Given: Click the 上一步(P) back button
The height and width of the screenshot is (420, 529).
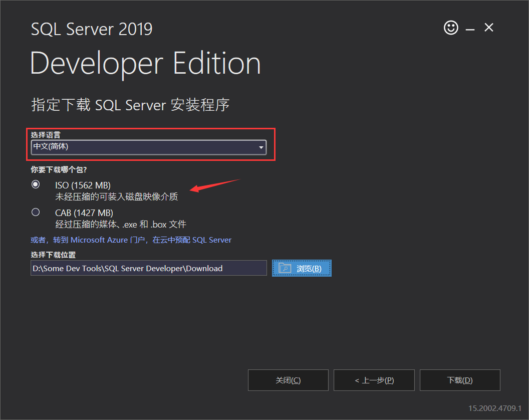Looking at the screenshot, I should [374, 380].
